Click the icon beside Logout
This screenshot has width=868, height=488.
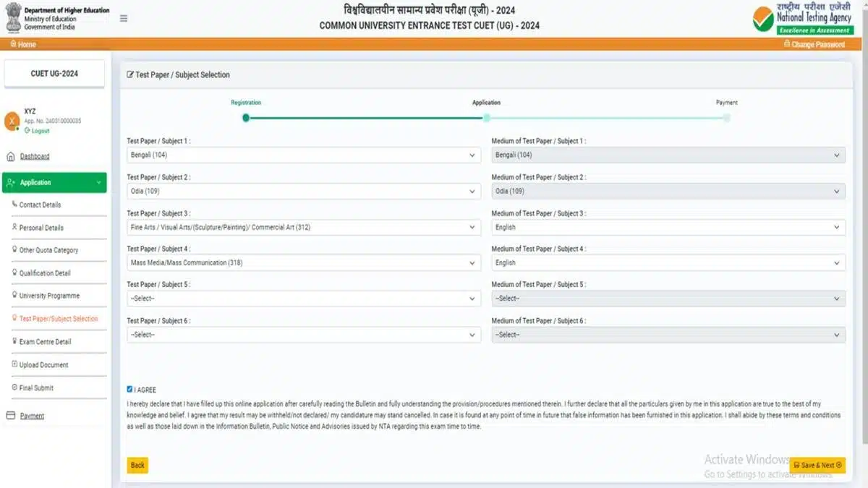pyautogui.click(x=27, y=131)
